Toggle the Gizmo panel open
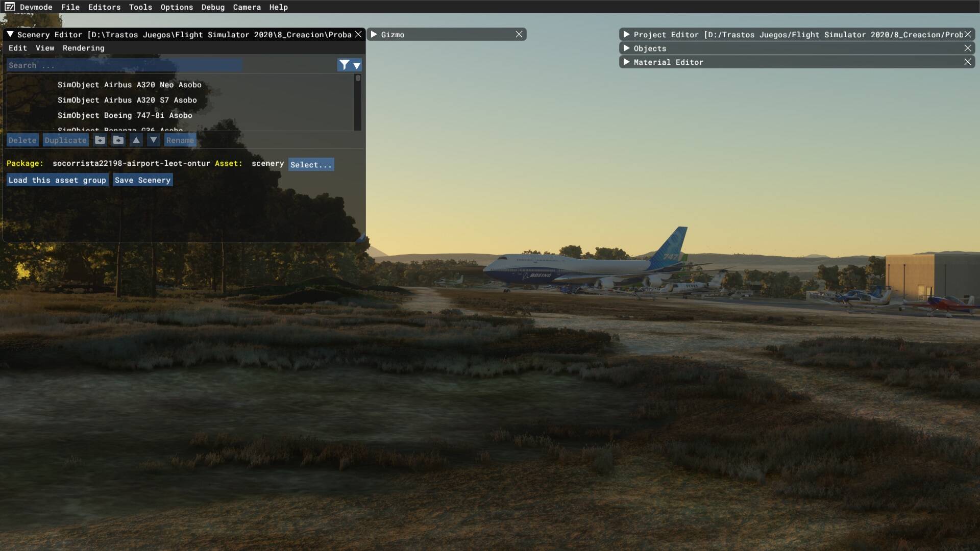The image size is (980, 551). pyautogui.click(x=374, y=34)
